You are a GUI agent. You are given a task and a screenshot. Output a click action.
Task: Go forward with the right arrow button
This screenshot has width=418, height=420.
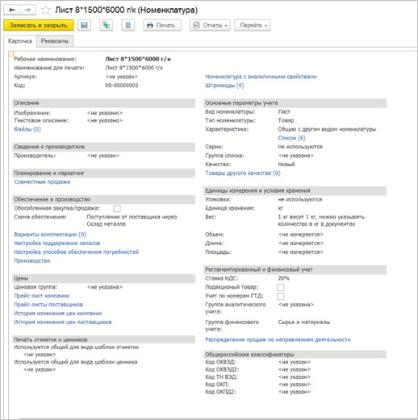click(28, 10)
